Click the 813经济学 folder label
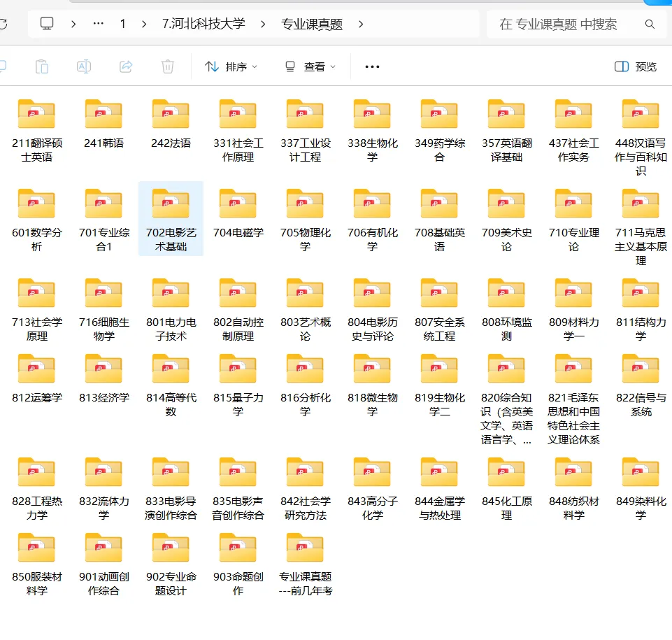 click(103, 398)
